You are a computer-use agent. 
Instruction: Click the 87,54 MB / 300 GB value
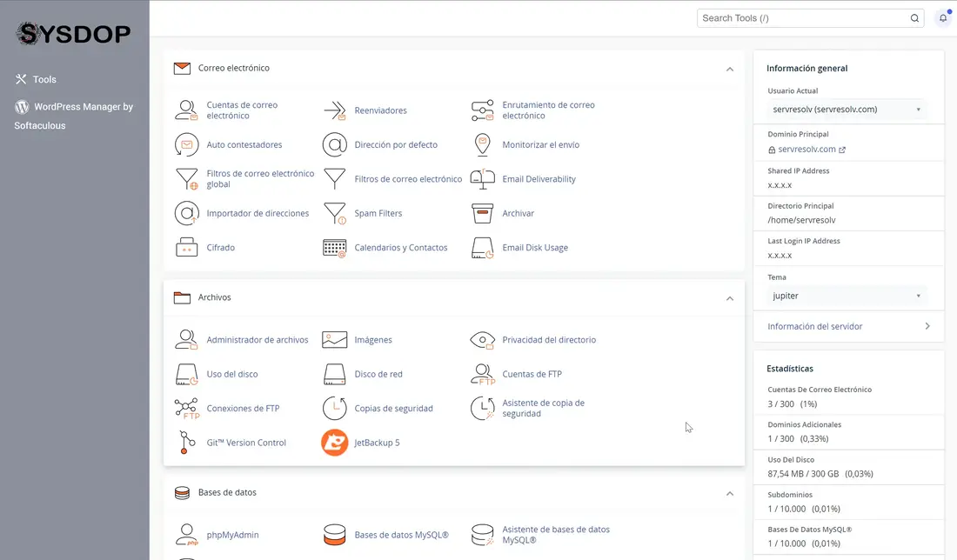coord(803,474)
